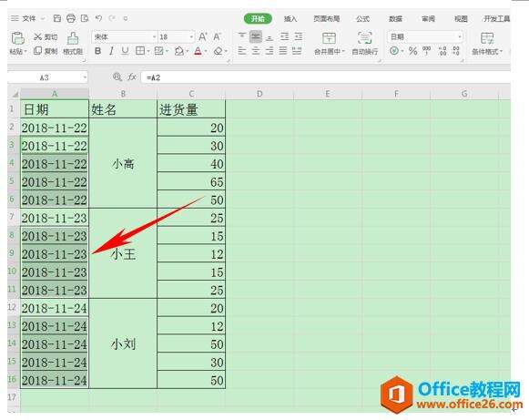Select column D header

point(259,94)
